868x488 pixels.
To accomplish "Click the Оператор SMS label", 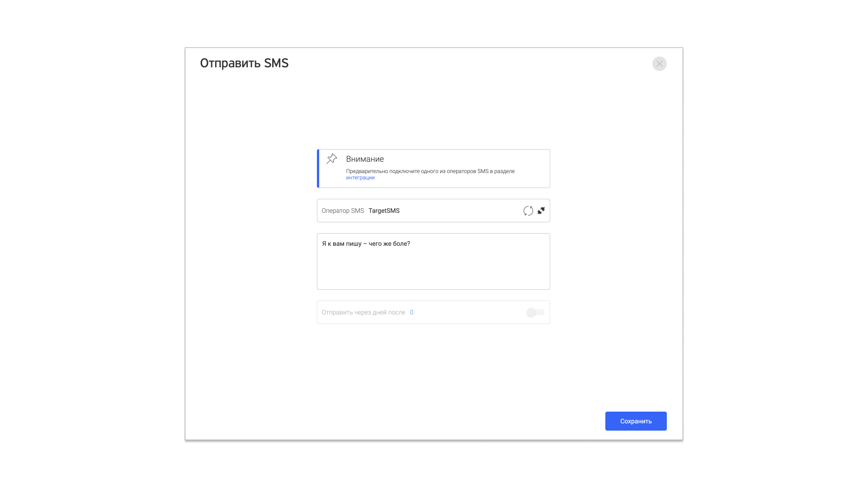I will click(x=343, y=211).
